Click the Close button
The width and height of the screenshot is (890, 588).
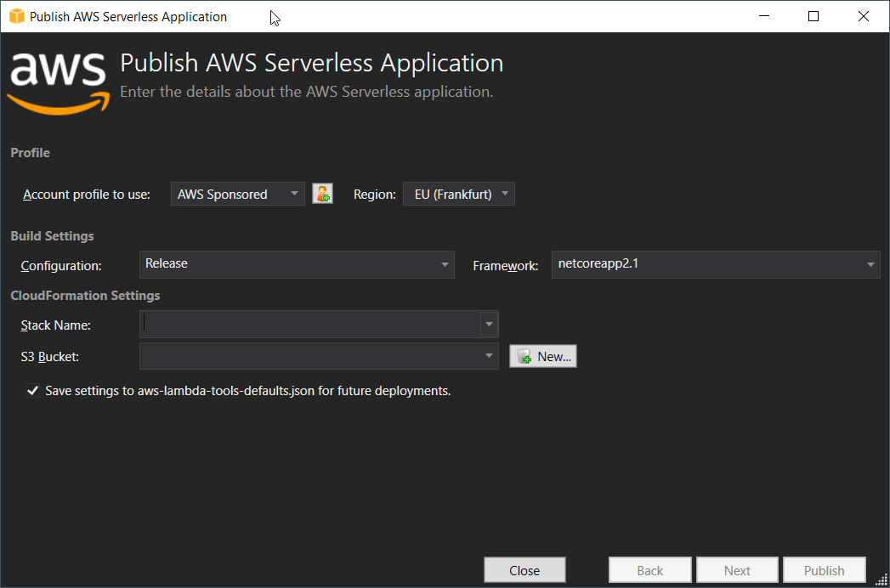pyautogui.click(x=524, y=569)
